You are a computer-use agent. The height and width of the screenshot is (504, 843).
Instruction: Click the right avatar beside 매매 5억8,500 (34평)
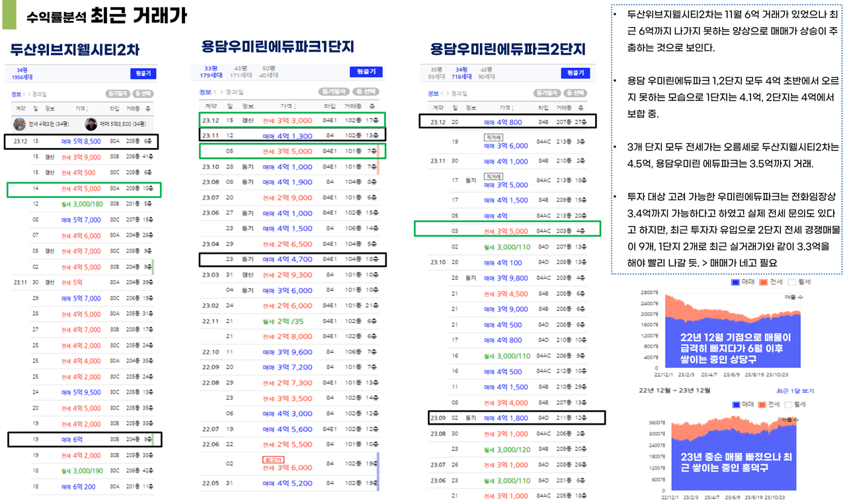(91, 124)
